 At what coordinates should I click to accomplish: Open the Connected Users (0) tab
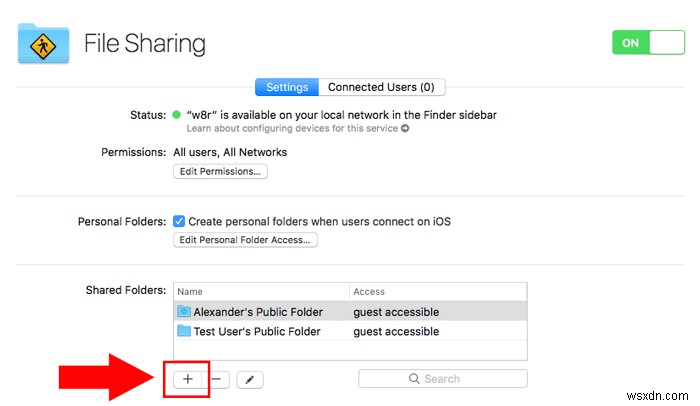(381, 87)
